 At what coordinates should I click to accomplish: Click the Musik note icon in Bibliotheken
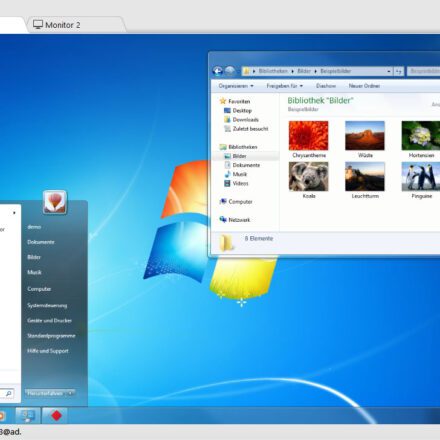click(227, 174)
